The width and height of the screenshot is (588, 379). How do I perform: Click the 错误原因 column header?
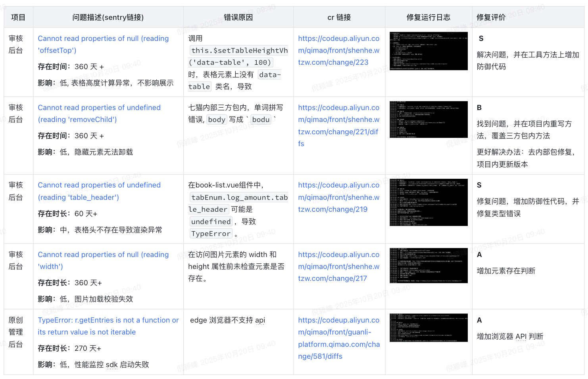pos(238,17)
